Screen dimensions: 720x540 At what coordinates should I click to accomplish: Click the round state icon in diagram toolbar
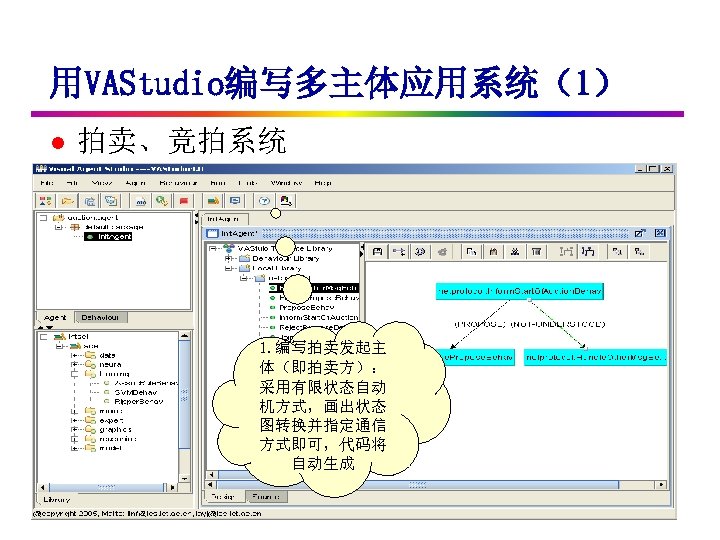tap(420, 252)
